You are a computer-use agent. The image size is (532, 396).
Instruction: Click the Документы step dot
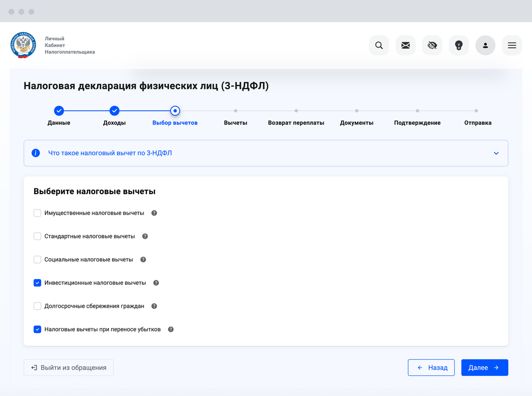tap(357, 111)
